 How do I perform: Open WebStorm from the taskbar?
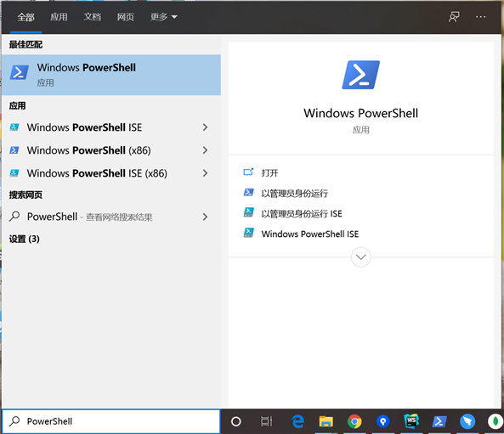coord(411,421)
